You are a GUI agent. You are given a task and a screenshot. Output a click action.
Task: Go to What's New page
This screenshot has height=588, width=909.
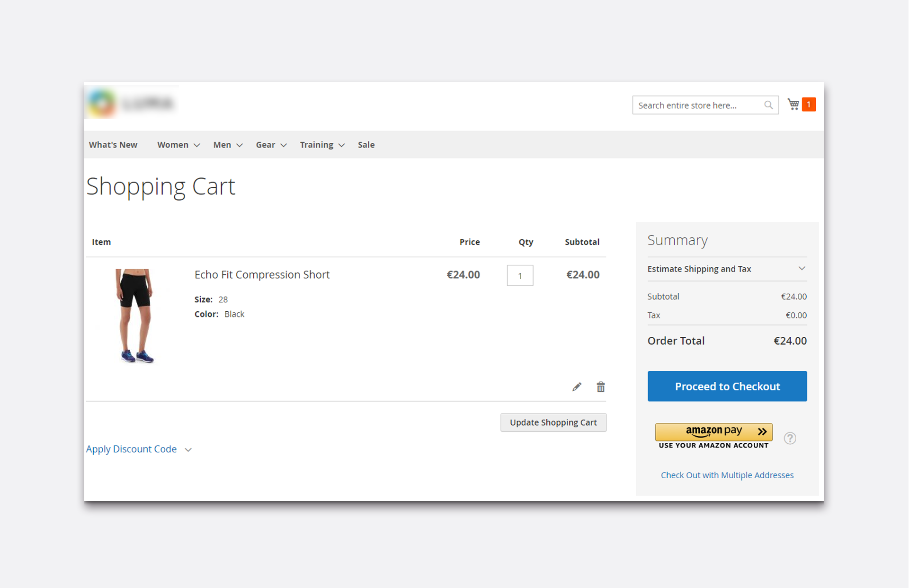click(113, 145)
